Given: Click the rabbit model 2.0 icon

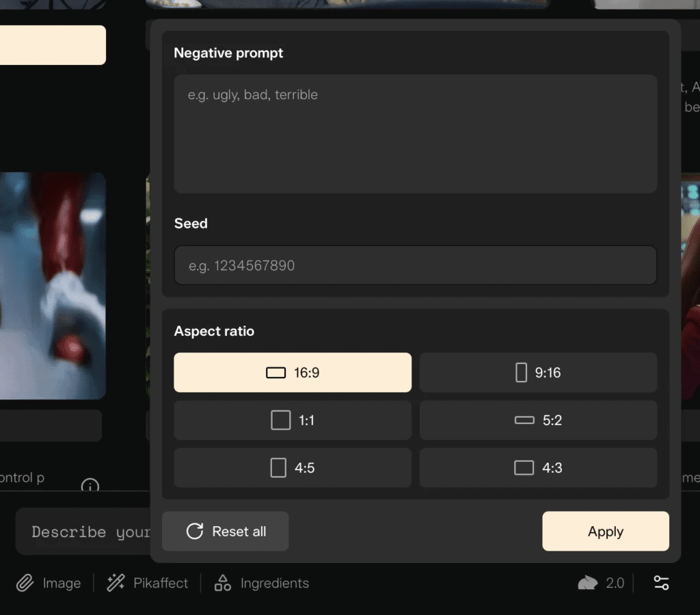Looking at the screenshot, I should click(588, 583).
